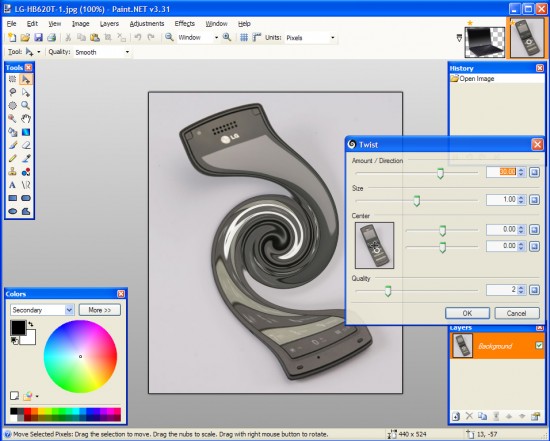The height and width of the screenshot is (441, 550).
Task: Choose the Pan hand tool
Action: [x=25, y=119]
